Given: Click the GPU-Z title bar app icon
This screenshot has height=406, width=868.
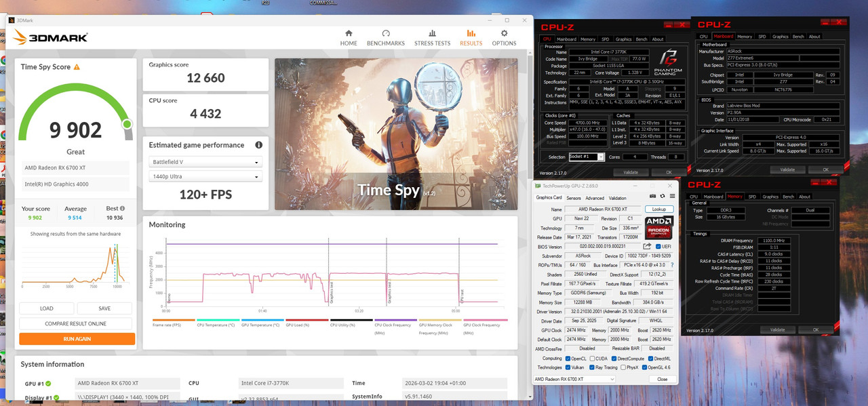Looking at the screenshot, I should pos(538,186).
